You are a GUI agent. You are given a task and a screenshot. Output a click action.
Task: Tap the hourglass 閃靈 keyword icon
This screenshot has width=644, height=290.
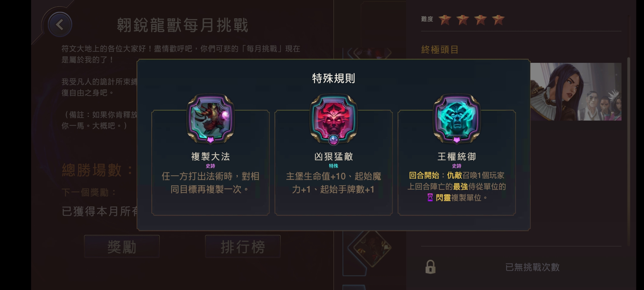pos(430,198)
